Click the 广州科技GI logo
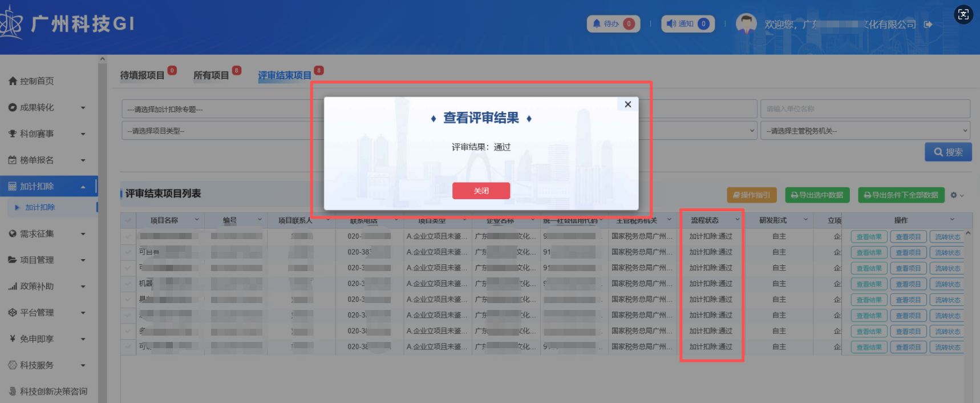Viewport: 980px width, 403px height. 68,24
